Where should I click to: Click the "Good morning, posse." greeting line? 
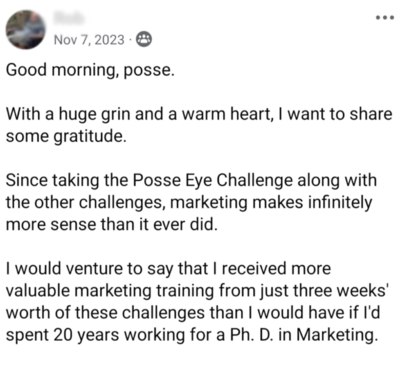(x=90, y=71)
